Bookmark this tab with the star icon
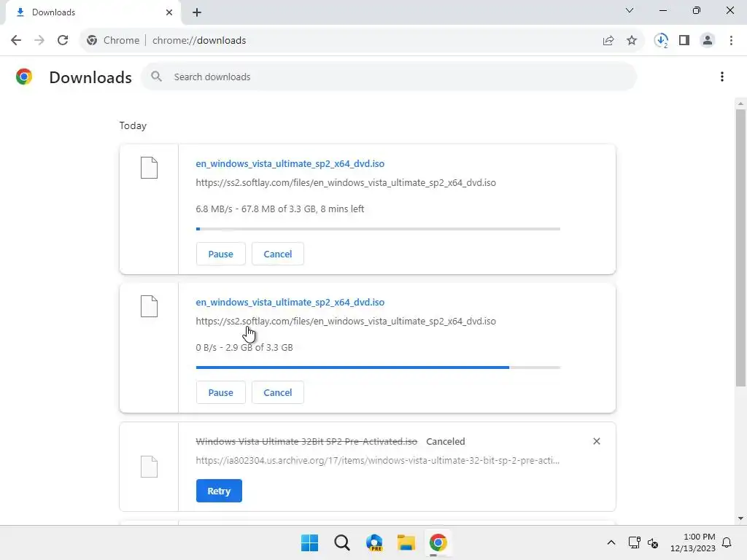 tap(632, 41)
